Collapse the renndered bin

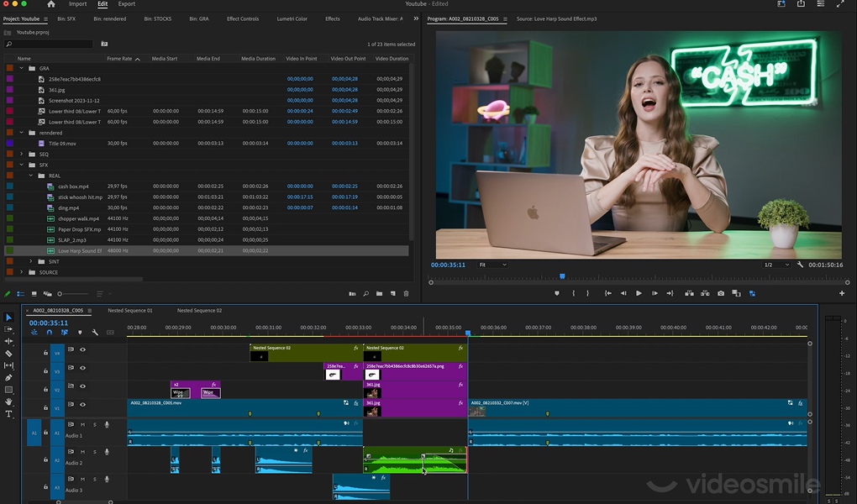click(22, 133)
